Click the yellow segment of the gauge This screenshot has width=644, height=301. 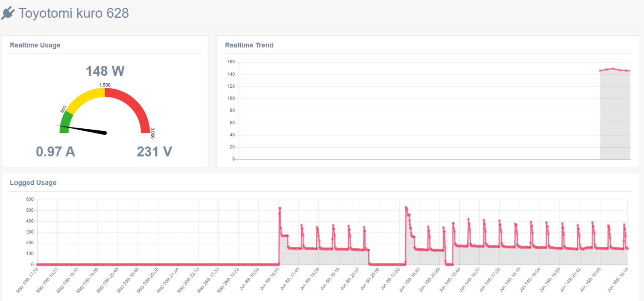tap(85, 99)
